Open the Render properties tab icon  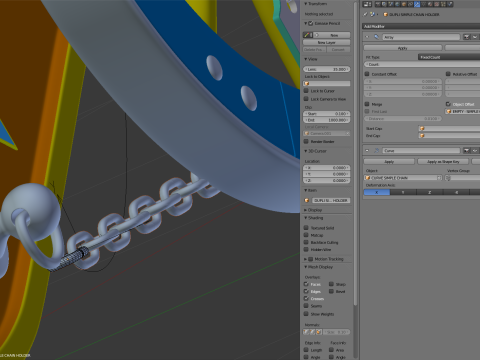pyautogui.click(x=378, y=4)
